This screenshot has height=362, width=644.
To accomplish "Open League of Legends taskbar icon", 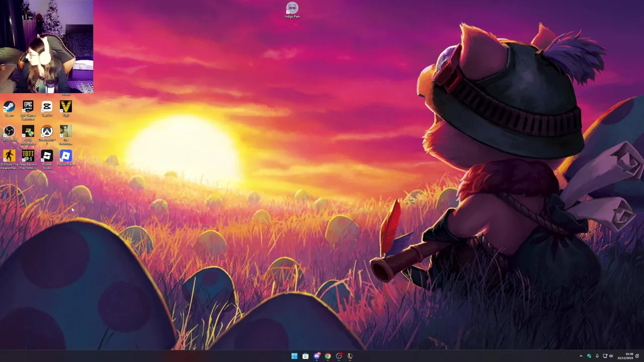I will click(350, 356).
